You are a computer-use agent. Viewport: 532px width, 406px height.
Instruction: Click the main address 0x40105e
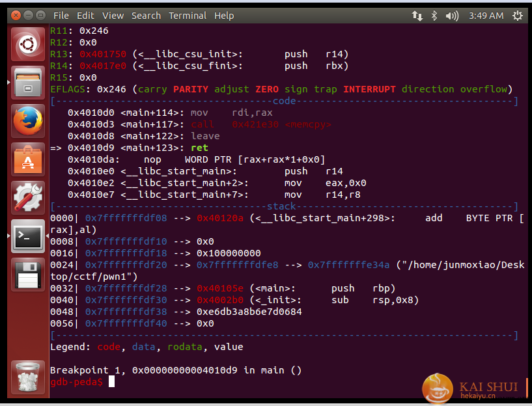click(x=220, y=288)
